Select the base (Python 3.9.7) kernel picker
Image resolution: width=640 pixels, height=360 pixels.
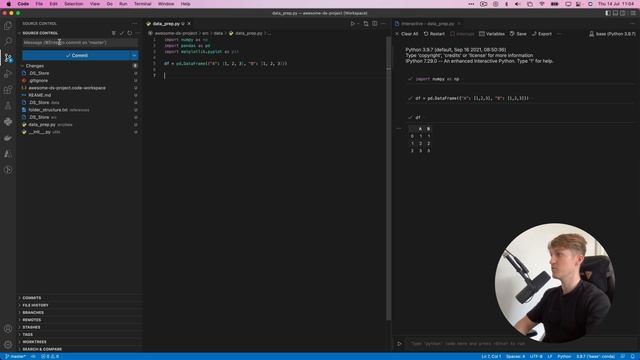pyautogui.click(x=612, y=34)
